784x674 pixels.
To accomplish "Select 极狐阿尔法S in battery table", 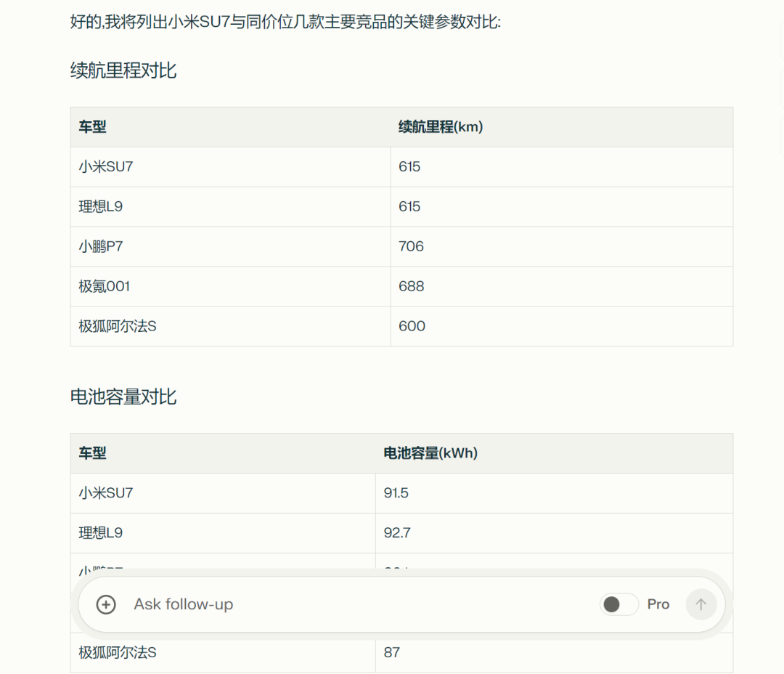I will pos(118,652).
